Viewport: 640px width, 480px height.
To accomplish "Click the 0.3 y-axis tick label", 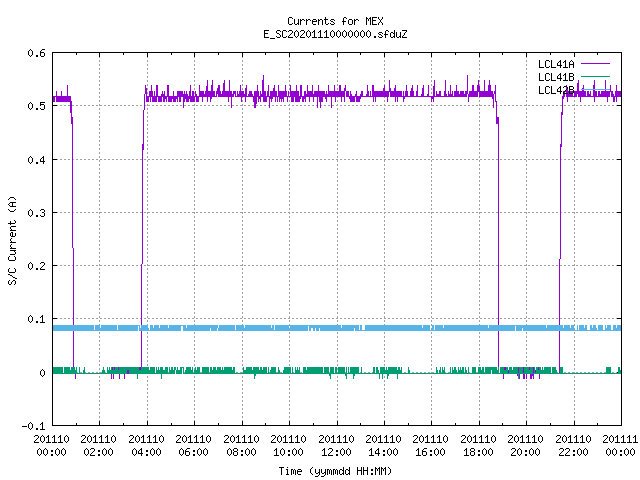I will 36,213.
